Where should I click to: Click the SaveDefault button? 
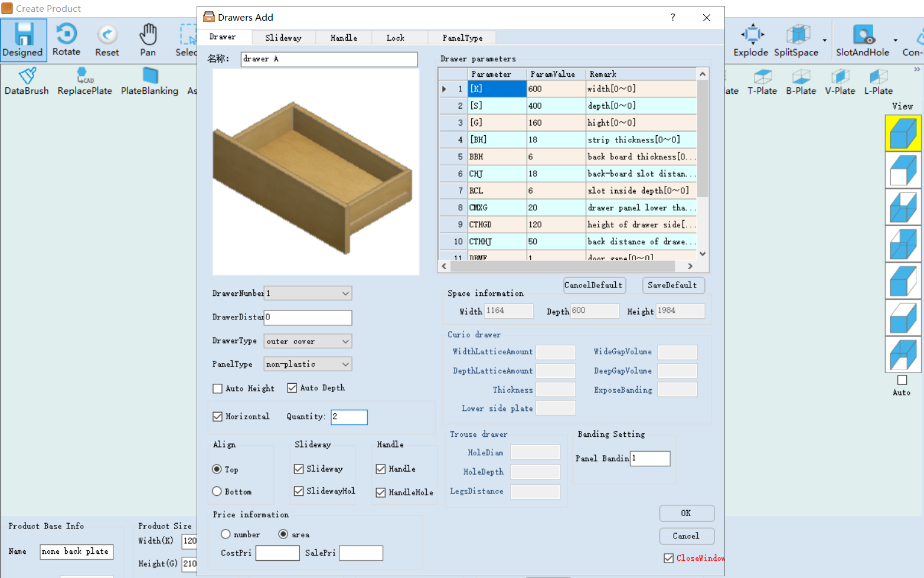tap(672, 285)
